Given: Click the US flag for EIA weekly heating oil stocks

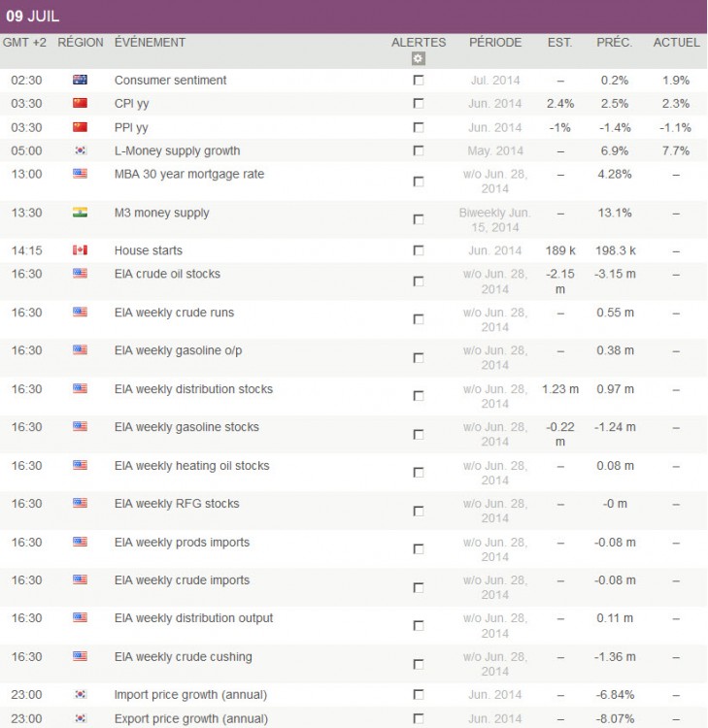Looking at the screenshot, I should pyautogui.click(x=80, y=465).
